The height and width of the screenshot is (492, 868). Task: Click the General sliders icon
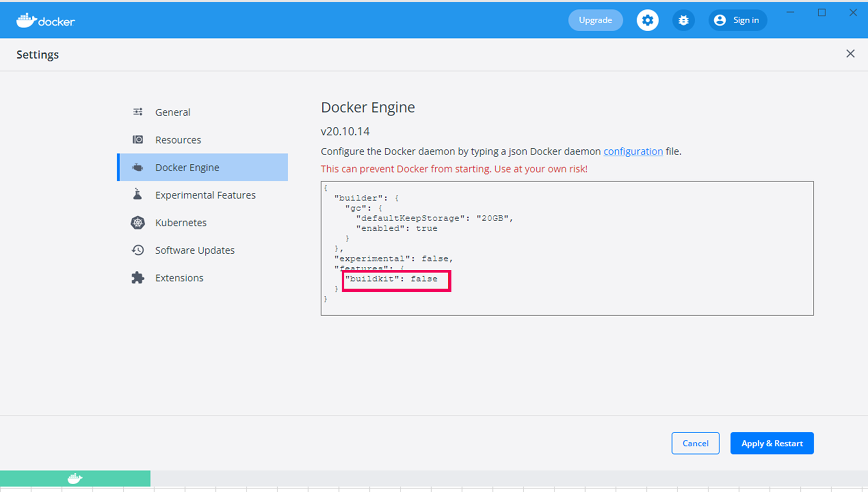click(x=138, y=112)
